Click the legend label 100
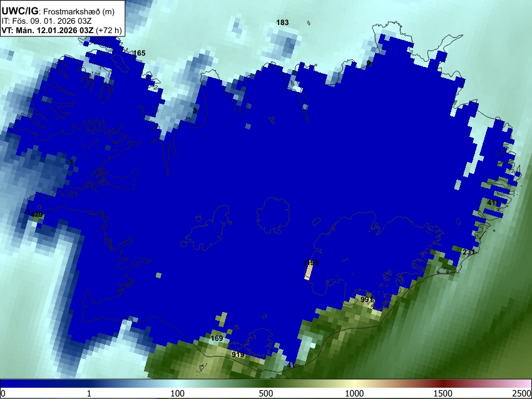 click(x=178, y=393)
